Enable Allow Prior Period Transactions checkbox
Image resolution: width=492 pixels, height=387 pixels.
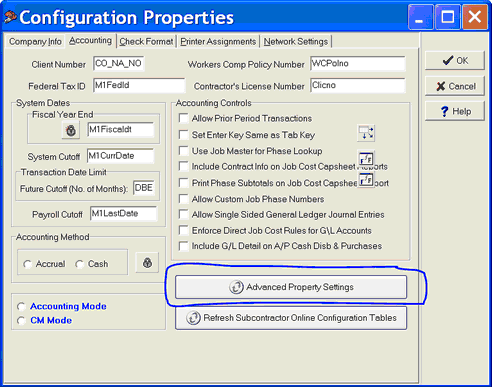click(x=184, y=118)
